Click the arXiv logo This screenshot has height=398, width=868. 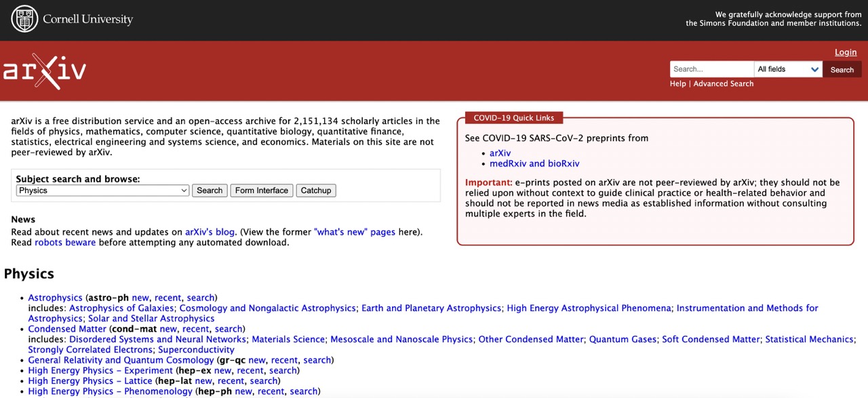tap(45, 71)
